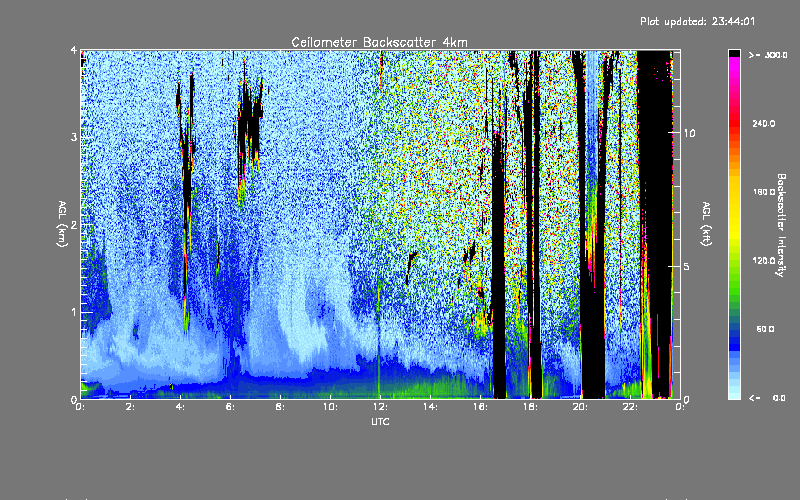Click the 'Backscatter Intensity' colorbar label
The width and height of the screenshot is (800, 500).
[x=781, y=225]
